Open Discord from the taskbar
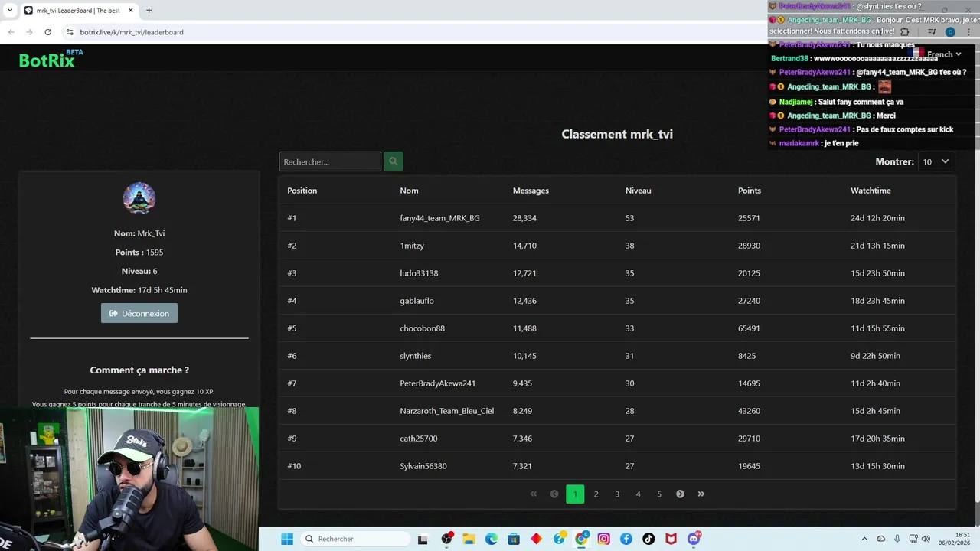This screenshot has height=551, width=980. click(x=694, y=539)
